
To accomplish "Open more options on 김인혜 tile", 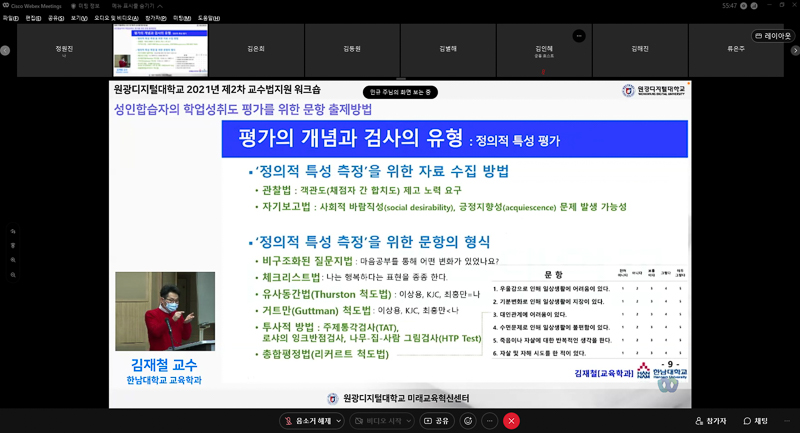I will (x=579, y=36).
